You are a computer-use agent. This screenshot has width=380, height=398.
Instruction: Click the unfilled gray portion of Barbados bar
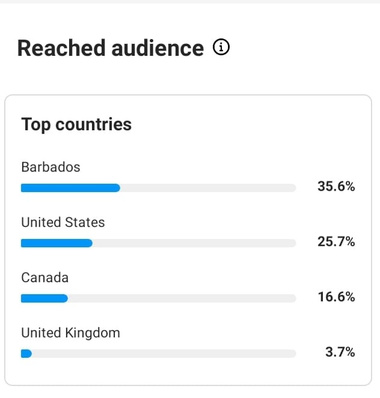coord(208,188)
